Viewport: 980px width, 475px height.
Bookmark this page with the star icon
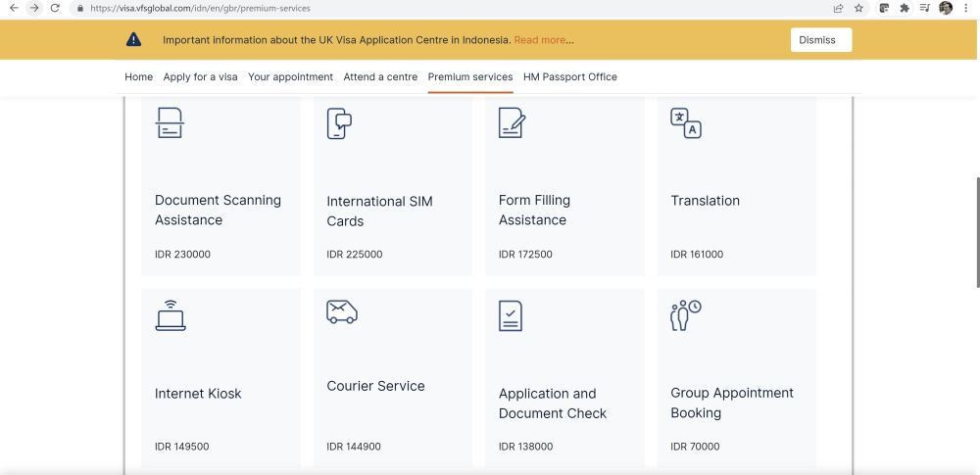pyautogui.click(x=858, y=8)
